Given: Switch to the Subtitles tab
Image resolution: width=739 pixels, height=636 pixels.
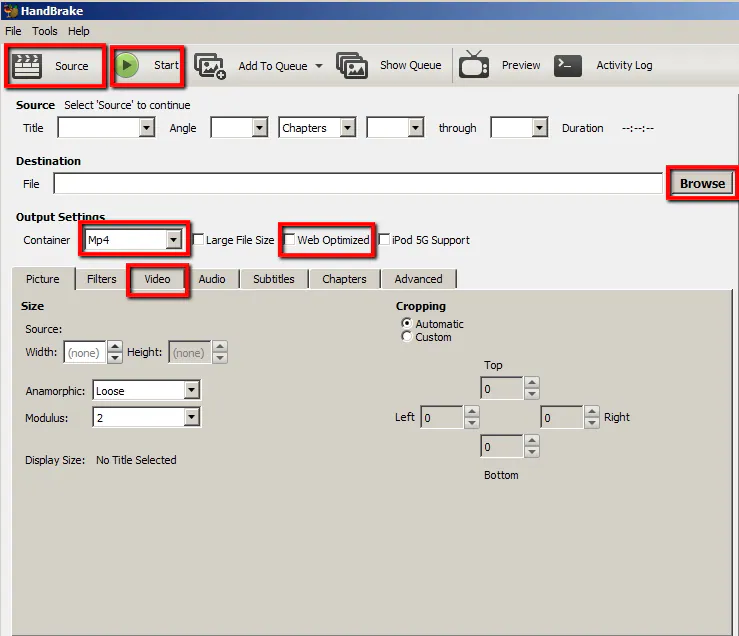Looking at the screenshot, I should [274, 279].
